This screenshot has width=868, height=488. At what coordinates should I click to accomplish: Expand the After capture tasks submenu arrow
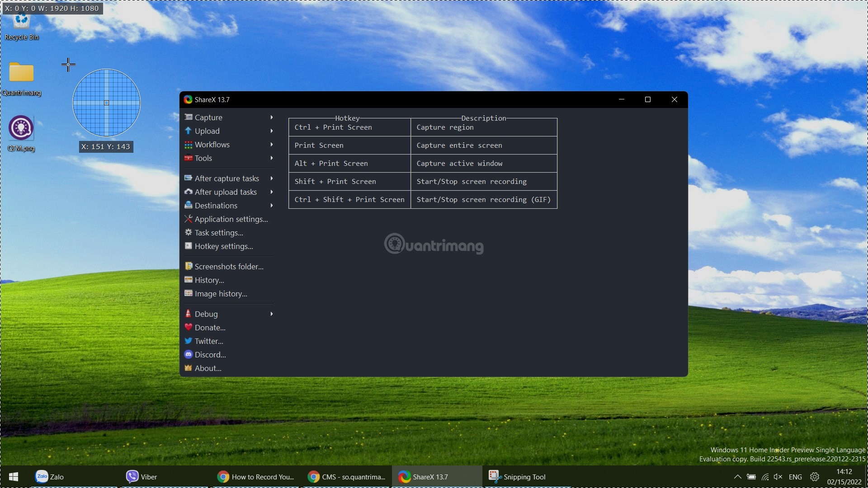tap(271, 178)
